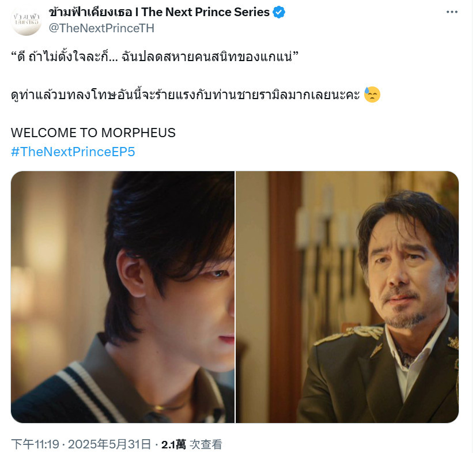Click the older man's goatee in right photo
The width and height of the screenshot is (476, 453).
coord(405,319)
